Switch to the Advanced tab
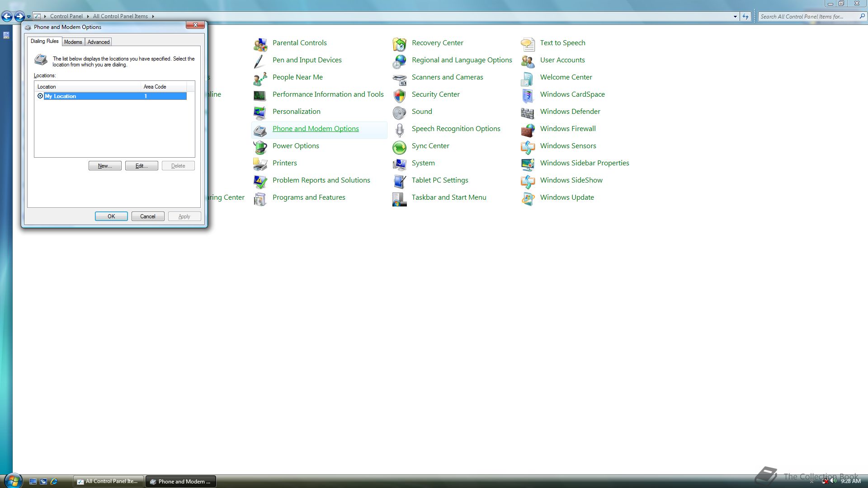This screenshot has width=868, height=488. tap(99, 42)
